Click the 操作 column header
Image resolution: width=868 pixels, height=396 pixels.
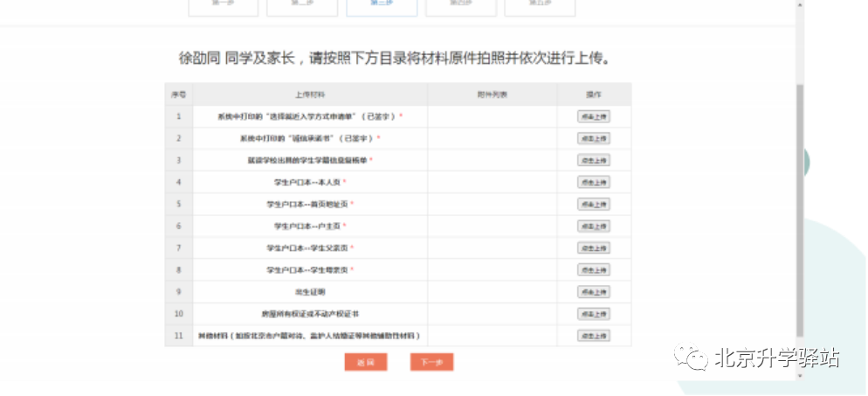click(x=594, y=94)
